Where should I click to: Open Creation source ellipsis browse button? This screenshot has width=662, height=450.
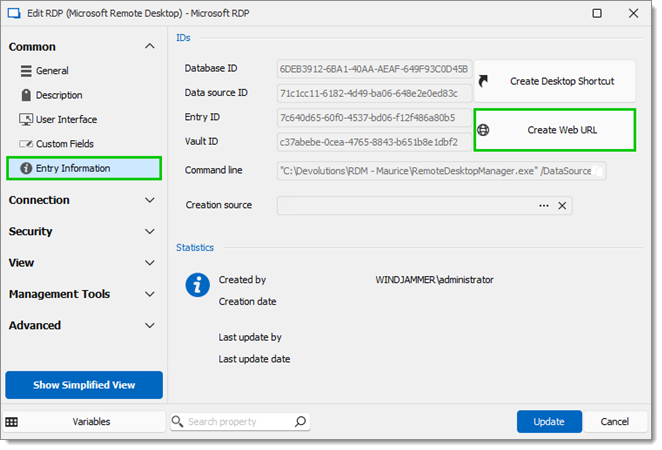pos(544,206)
